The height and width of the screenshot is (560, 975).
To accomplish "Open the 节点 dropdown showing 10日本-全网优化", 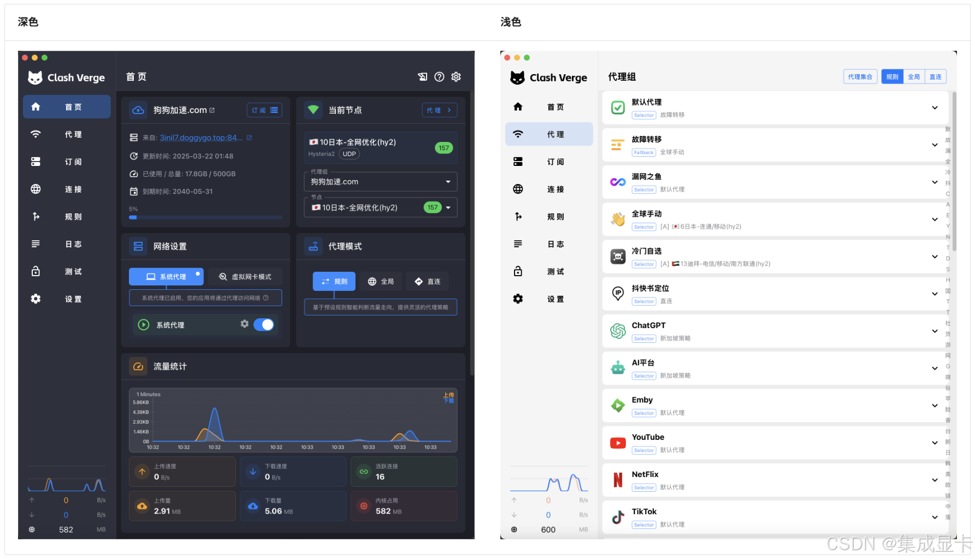I will click(381, 207).
